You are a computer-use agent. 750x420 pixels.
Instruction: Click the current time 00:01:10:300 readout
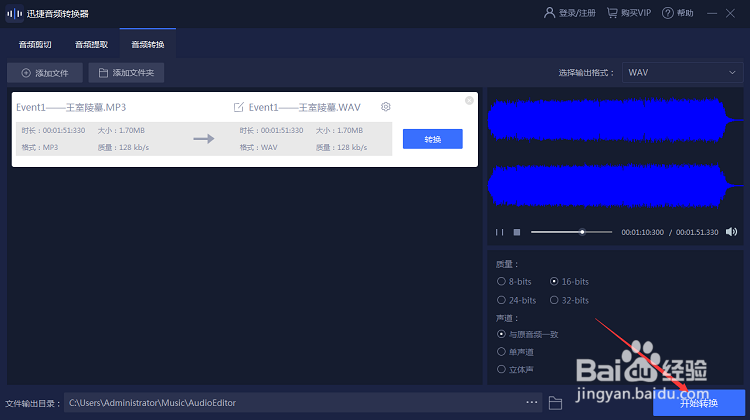click(642, 232)
